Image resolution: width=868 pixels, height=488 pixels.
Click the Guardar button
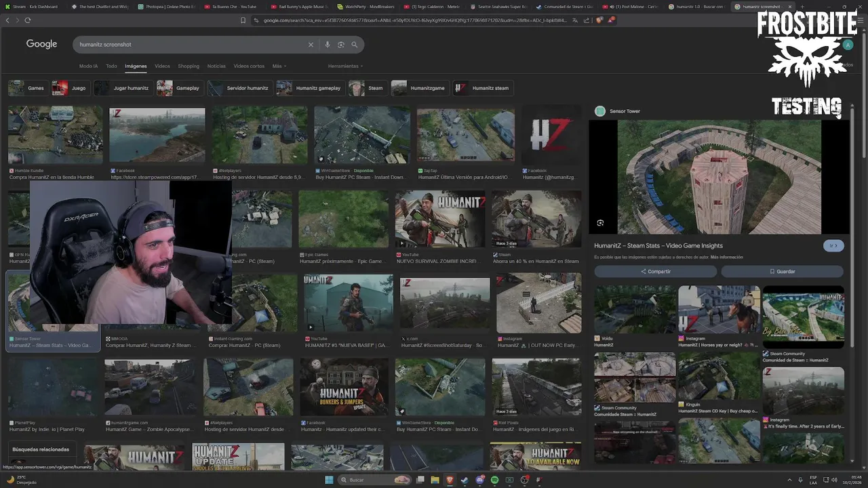782,271
